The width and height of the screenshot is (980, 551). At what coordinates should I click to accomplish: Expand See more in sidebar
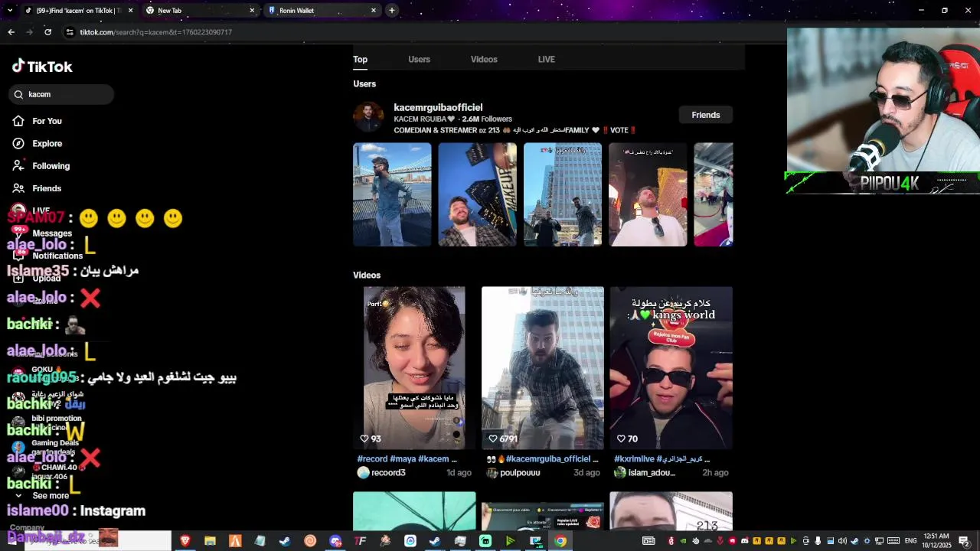(x=51, y=496)
